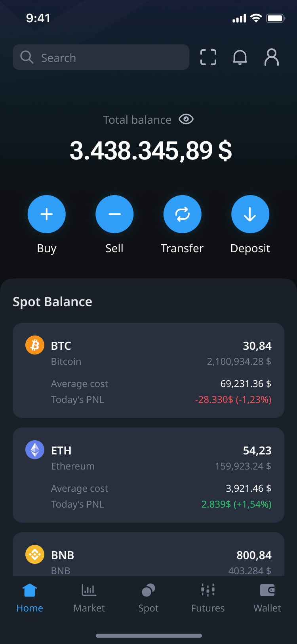
Task: Focus the Search field
Action: (x=101, y=57)
